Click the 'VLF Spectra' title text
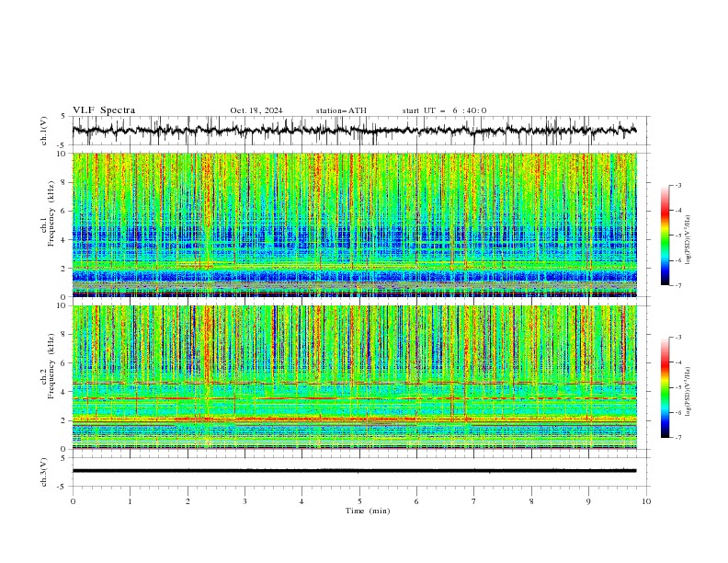 104,110
